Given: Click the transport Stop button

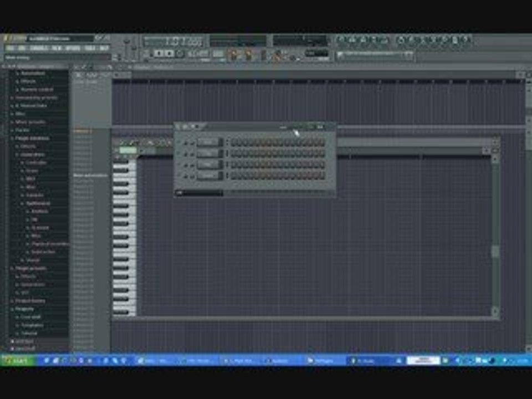Looking at the screenshot, I should pos(170,53).
